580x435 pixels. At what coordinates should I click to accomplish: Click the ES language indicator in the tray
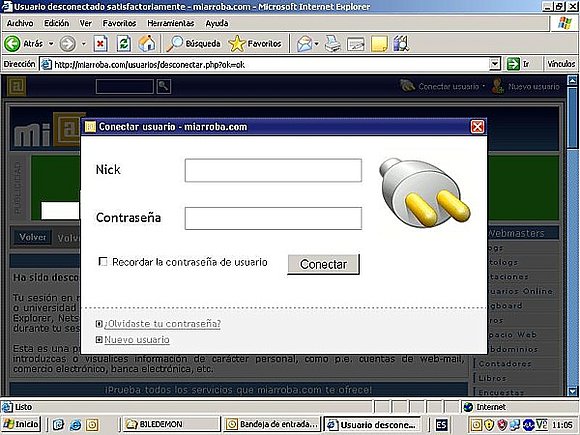click(x=441, y=424)
